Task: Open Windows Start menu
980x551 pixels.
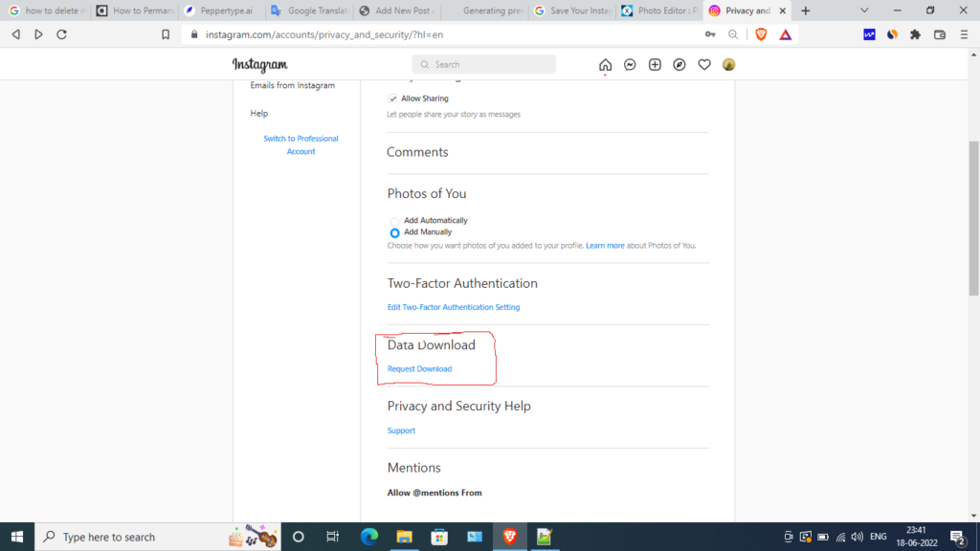Action: tap(17, 537)
